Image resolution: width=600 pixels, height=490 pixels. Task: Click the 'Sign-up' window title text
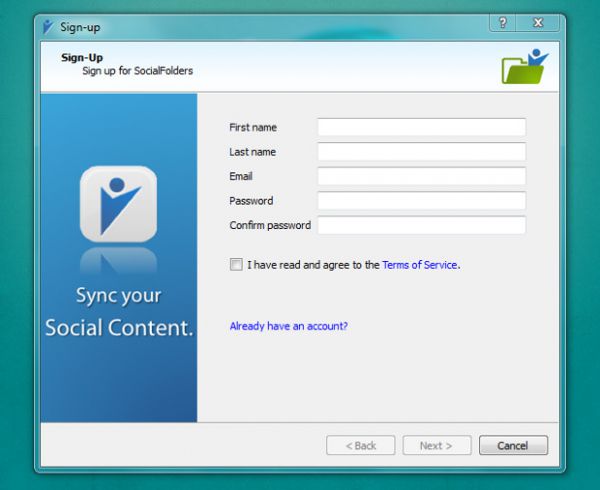tap(80, 27)
